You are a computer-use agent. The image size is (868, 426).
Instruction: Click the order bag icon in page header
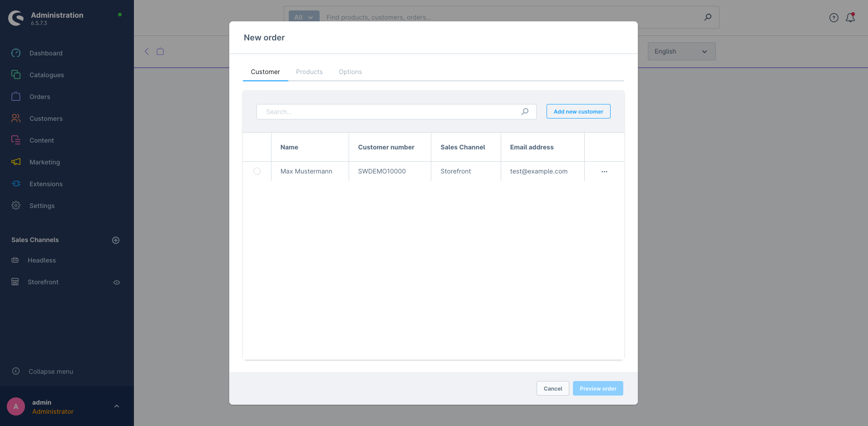(x=160, y=51)
